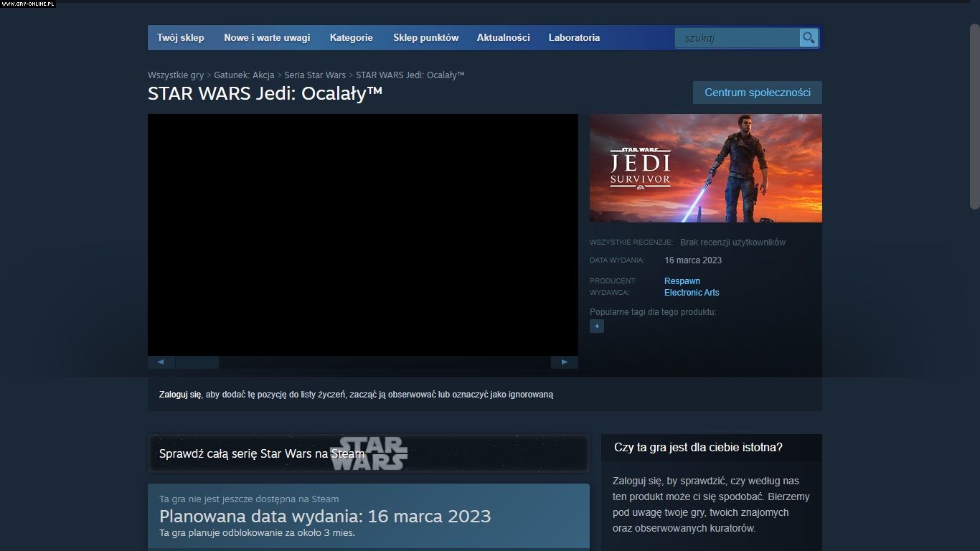980x551 pixels.
Task: Click the Centrum społeczności button
Action: point(757,93)
